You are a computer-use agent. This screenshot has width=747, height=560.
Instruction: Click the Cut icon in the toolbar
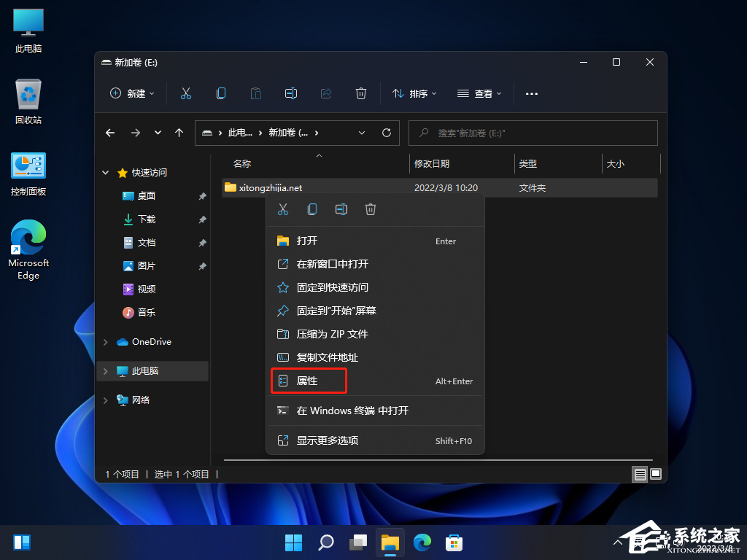coord(186,93)
